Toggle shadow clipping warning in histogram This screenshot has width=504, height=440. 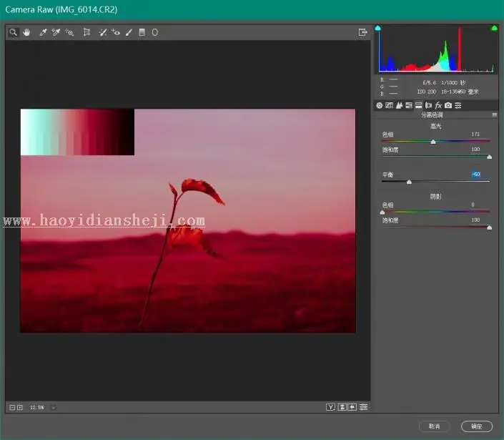point(378,29)
